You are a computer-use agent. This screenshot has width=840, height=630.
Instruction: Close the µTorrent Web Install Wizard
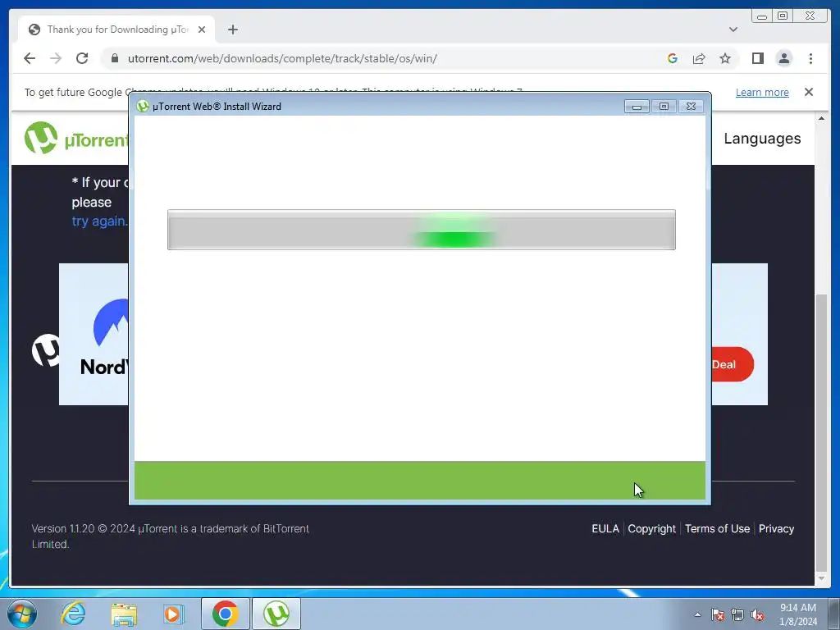tap(691, 106)
